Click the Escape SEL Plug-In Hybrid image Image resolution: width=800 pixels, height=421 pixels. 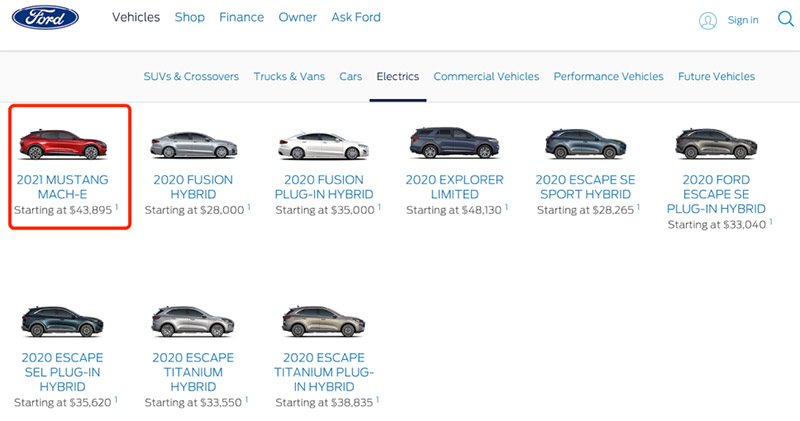point(63,322)
